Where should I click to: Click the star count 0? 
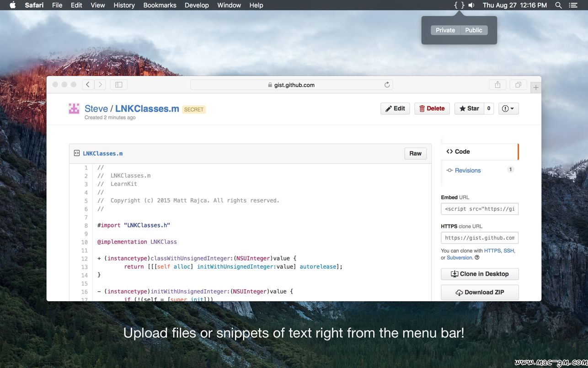[x=489, y=108]
